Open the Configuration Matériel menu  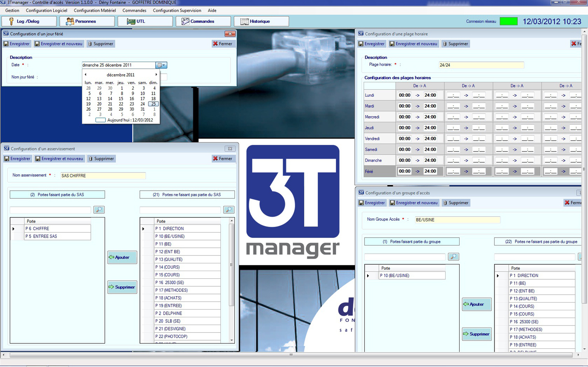[95, 10]
